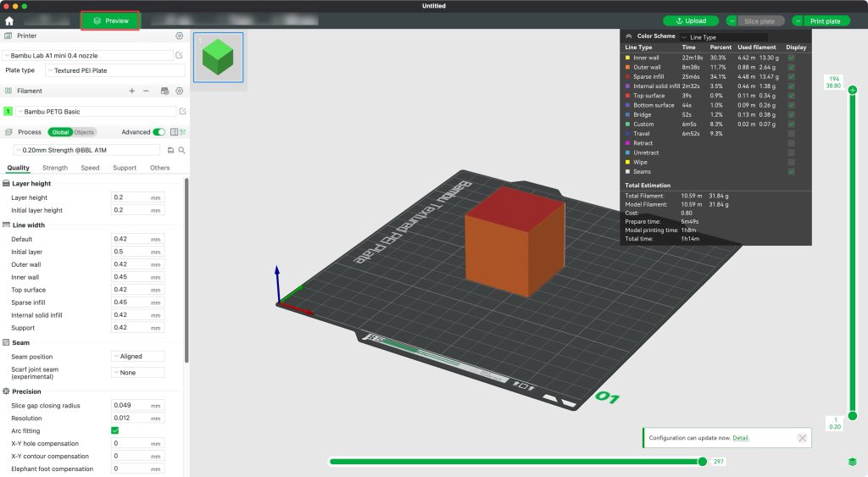Edit the Bambu Lab A1 mini preset
The height and width of the screenshot is (477, 868).
[x=179, y=55]
